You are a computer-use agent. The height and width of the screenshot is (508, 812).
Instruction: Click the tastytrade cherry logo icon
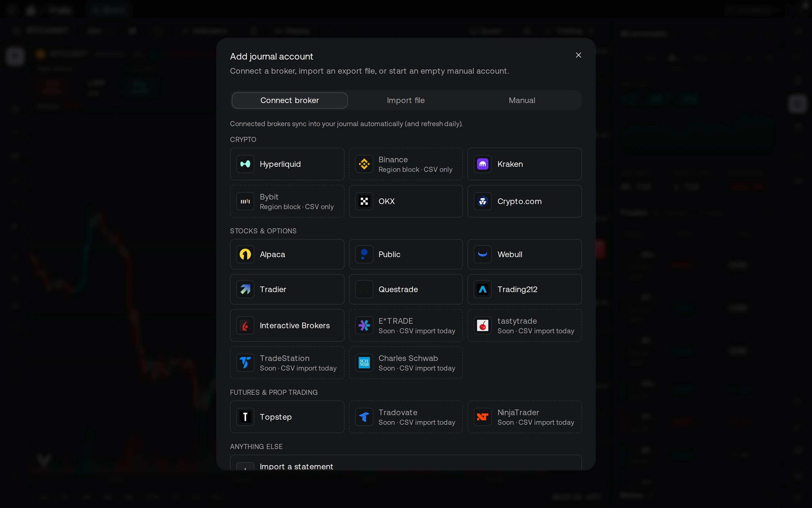tap(482, 326)
